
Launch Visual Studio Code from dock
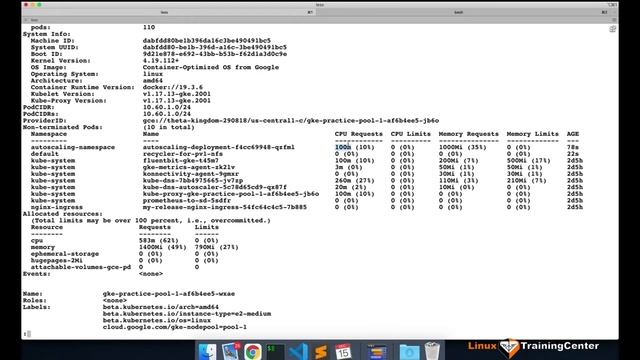tap(298, 351)
